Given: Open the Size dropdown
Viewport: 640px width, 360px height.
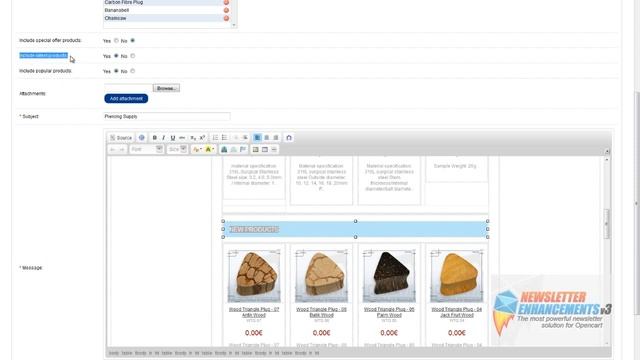Looking at the screenshot, I should 178,150.
